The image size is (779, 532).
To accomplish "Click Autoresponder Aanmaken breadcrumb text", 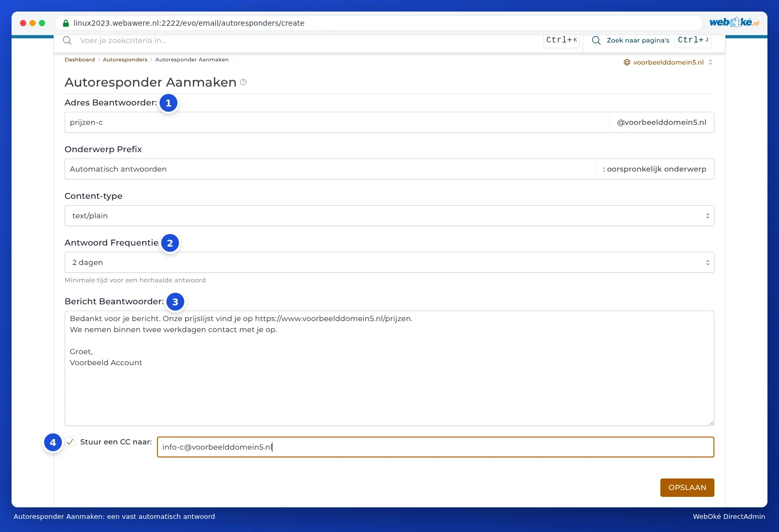I will coord(192,60).
